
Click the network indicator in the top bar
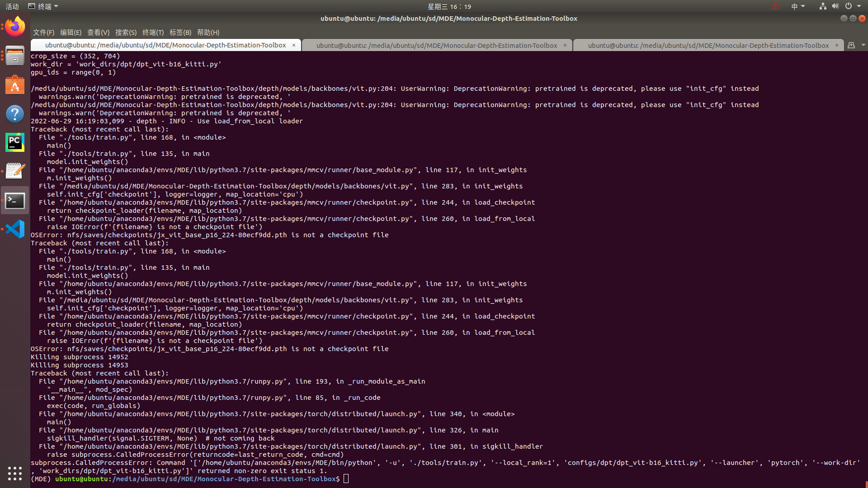(823, 6)
